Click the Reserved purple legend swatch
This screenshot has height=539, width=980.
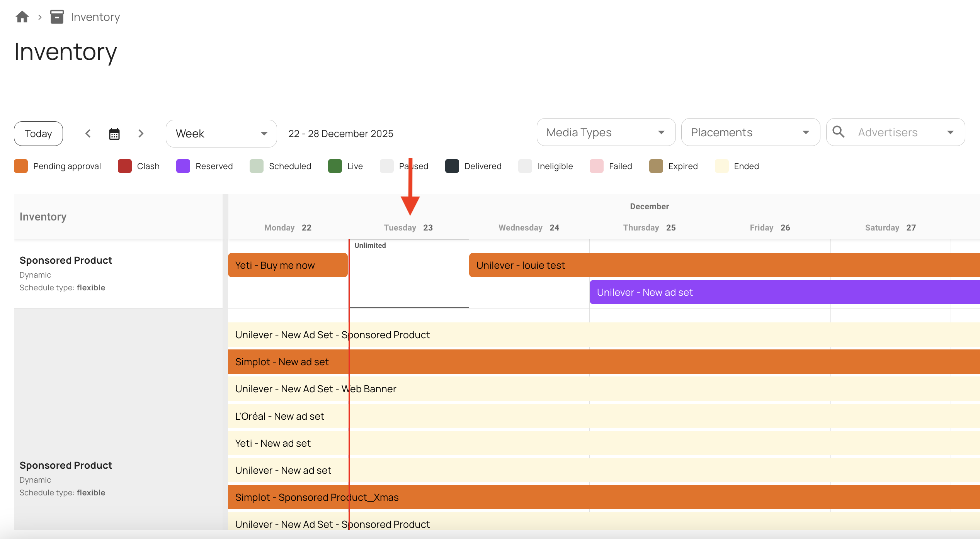click(183, 166)
